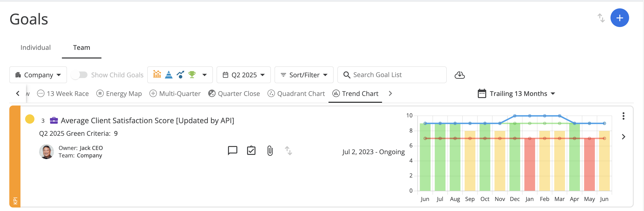Expand the Trailing 13 Months dropdown

516,94
